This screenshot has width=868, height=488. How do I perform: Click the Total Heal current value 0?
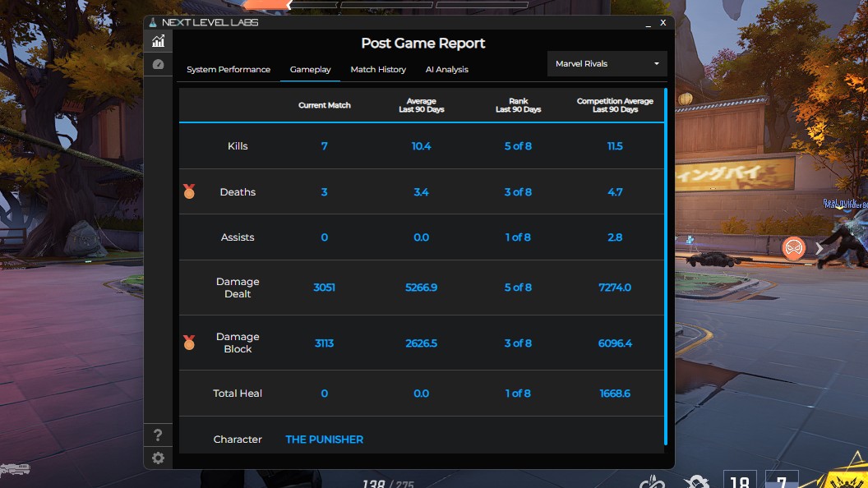click(325, 394)
